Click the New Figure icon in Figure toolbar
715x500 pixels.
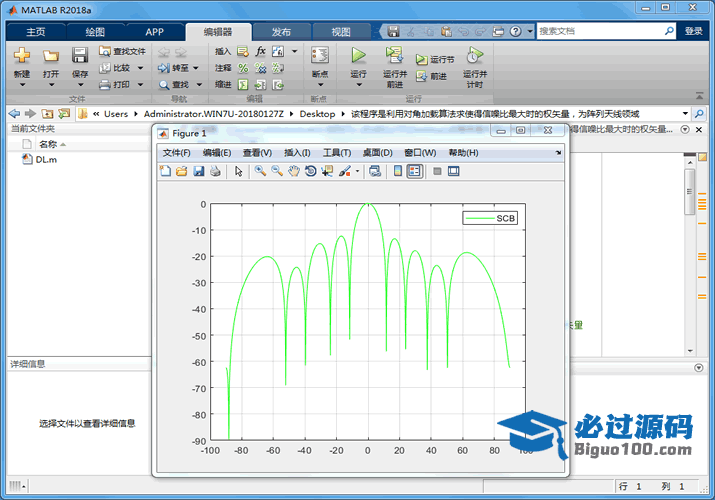coord(165,171)
